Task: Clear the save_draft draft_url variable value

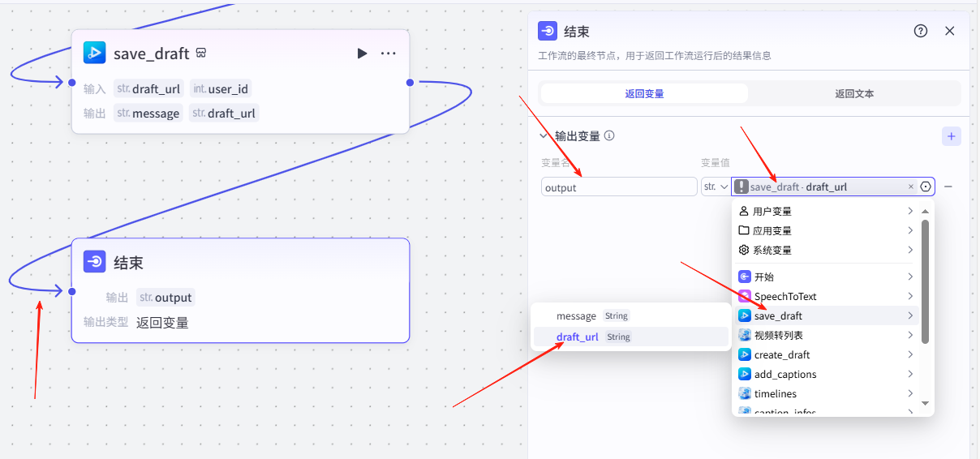Action: tap(910, 187)
